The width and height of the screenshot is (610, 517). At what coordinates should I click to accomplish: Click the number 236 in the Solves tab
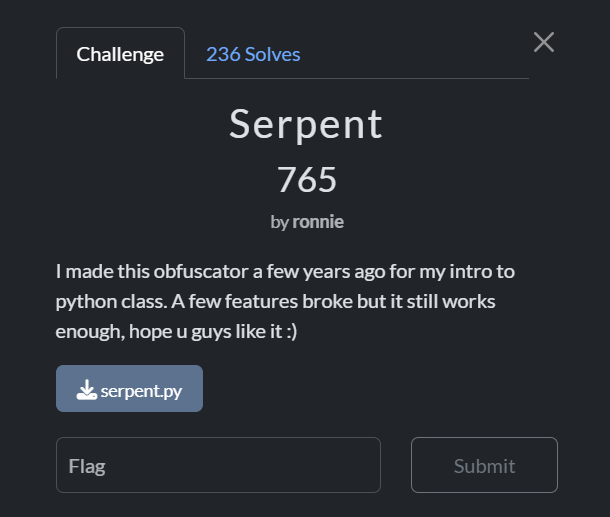[x=223, y=54]
